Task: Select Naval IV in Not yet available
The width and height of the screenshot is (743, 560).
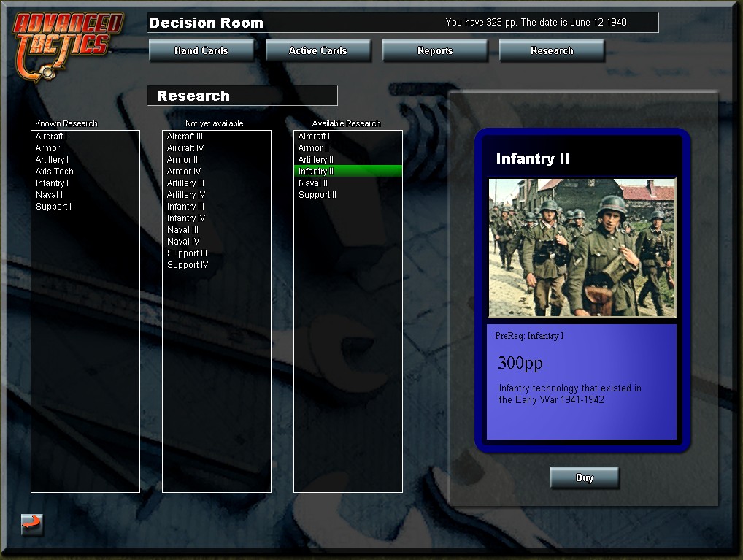Action: coord(217,242)
